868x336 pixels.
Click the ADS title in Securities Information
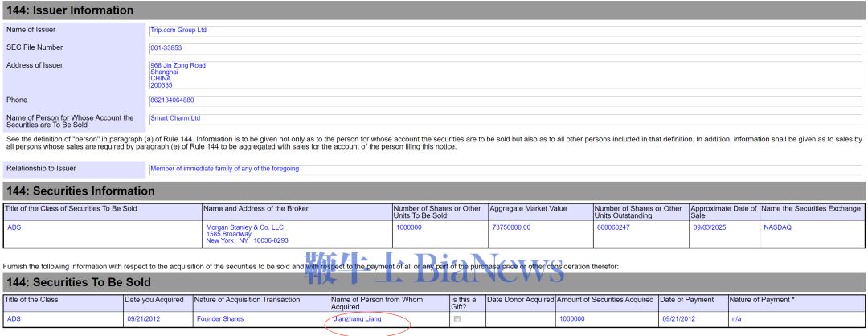(x=15, y=227)
